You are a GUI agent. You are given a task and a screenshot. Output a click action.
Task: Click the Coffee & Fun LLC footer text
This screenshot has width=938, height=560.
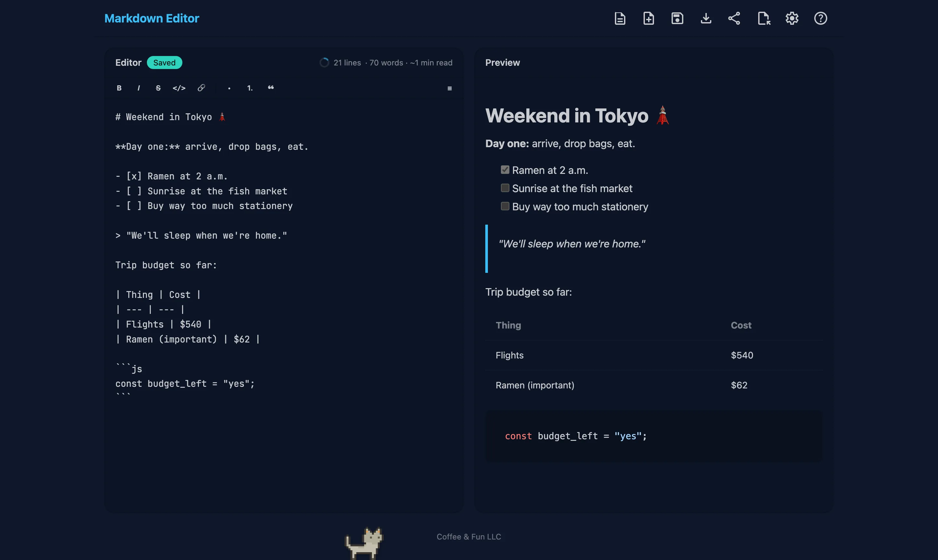(469, 537)
